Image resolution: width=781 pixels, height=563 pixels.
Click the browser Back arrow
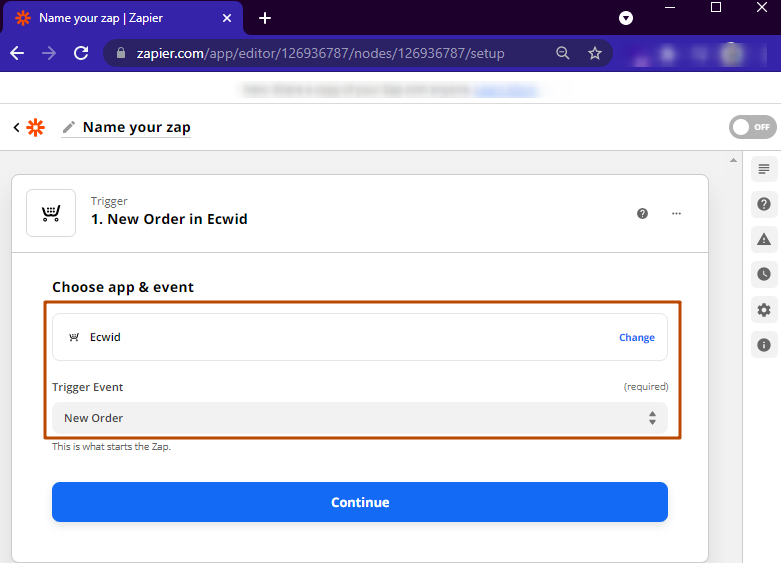click(x=17, y=53)
